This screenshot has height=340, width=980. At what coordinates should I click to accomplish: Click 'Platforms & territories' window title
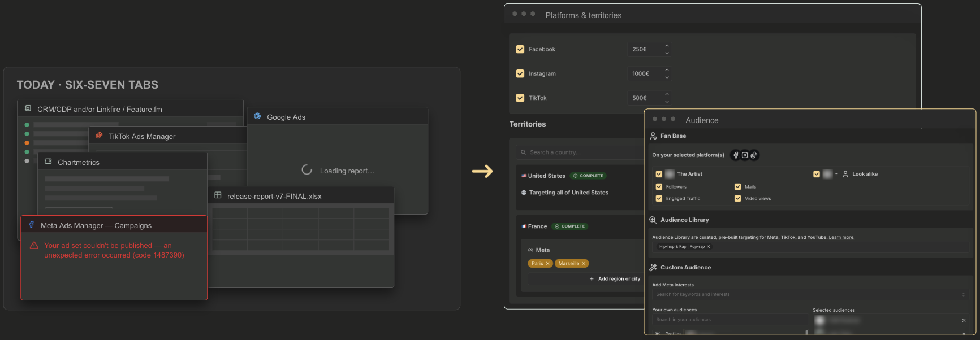pos(584,15)
